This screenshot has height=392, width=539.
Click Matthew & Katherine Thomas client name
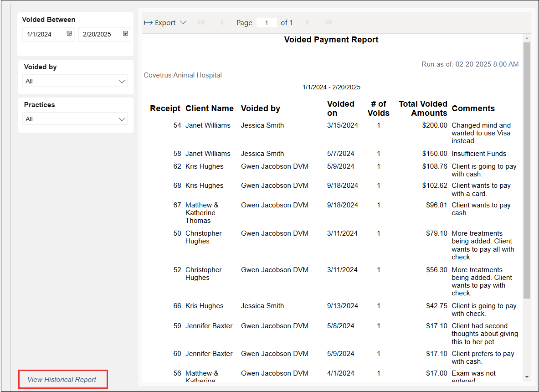pyautogui.click(x=202, y=213)
